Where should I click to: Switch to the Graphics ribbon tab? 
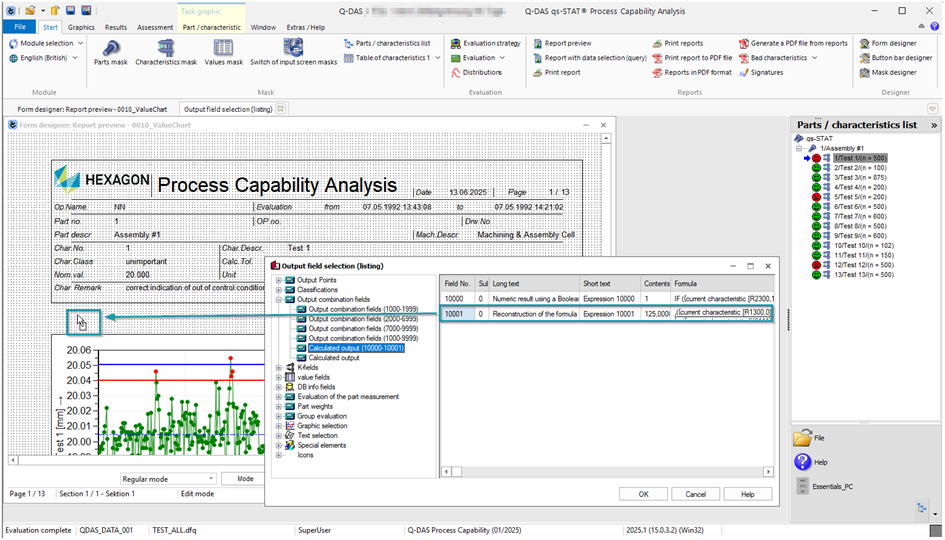(x=81, y=27)
